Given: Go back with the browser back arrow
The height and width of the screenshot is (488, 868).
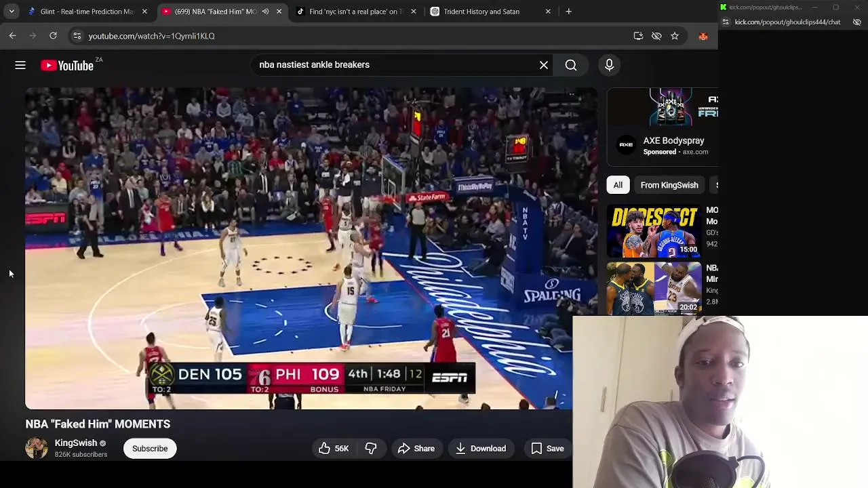Looking at the screenshot, I should coord(12,36).
